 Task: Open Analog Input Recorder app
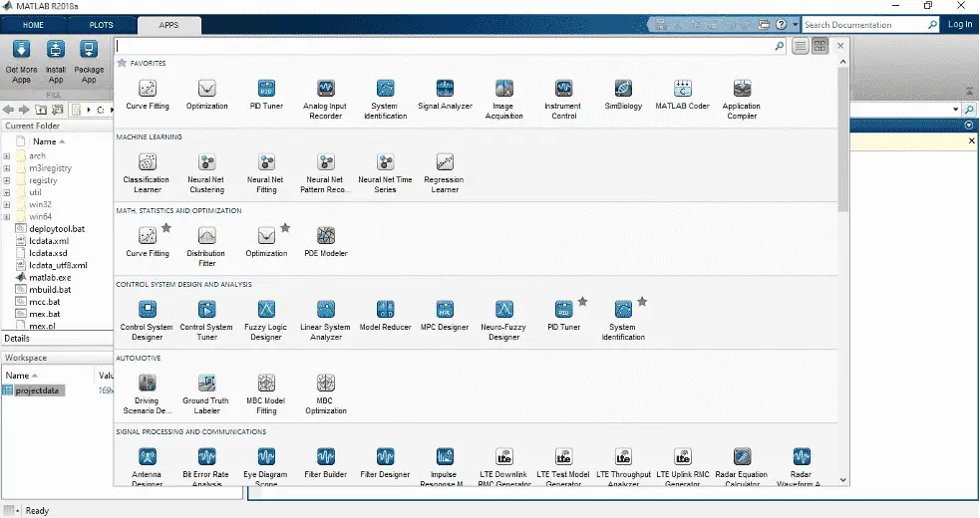(x=326, y=100)
